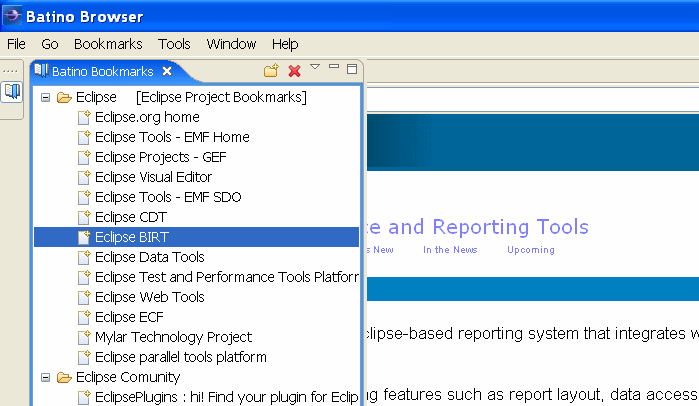Viewport: 699px width, 406px height.
Task: Close the Batino Bookmarks tab
Action: (168, 71)
